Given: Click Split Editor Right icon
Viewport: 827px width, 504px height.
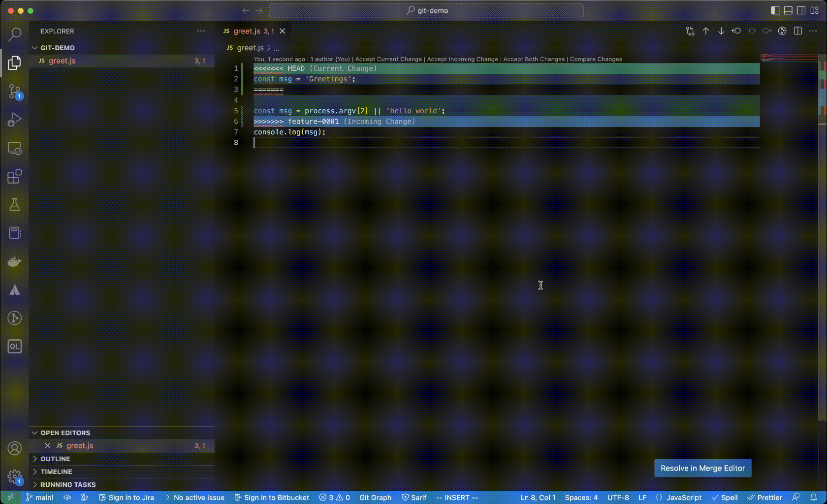Looking at the screenshot, I should click(x=798, y=31).
